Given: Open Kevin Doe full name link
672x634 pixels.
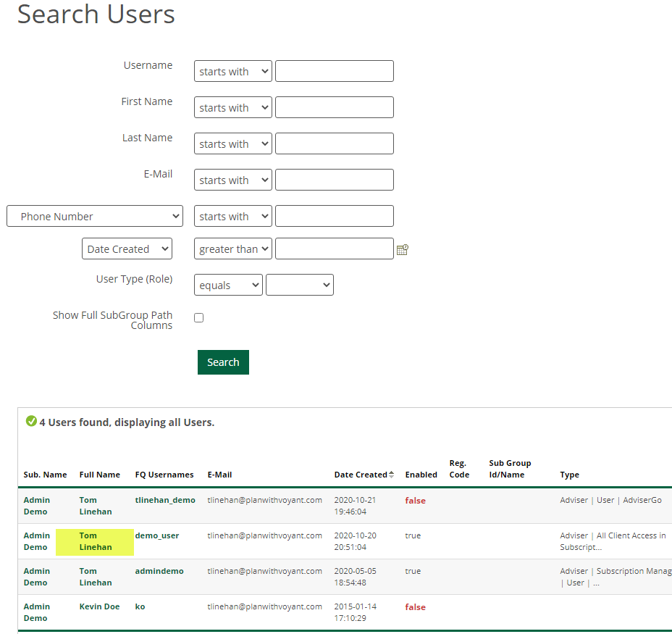Looking at the screenshot, I should (x=99, y=607).
